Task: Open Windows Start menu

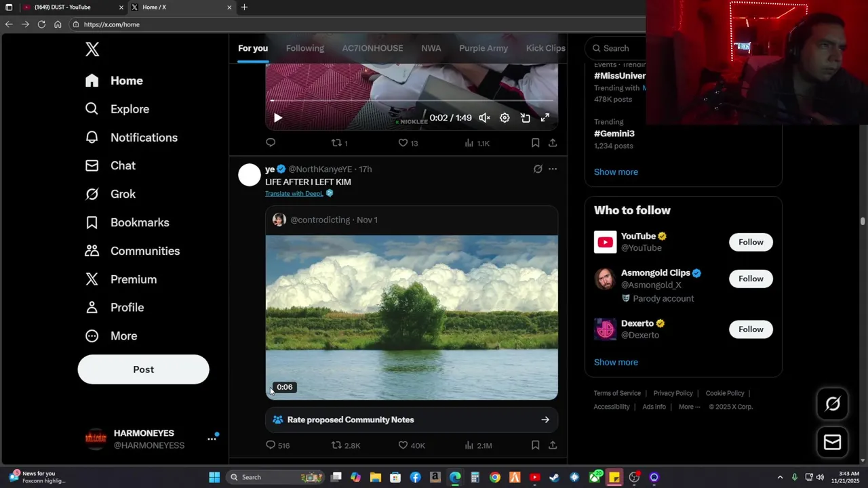Action: [x=214, y=477]
